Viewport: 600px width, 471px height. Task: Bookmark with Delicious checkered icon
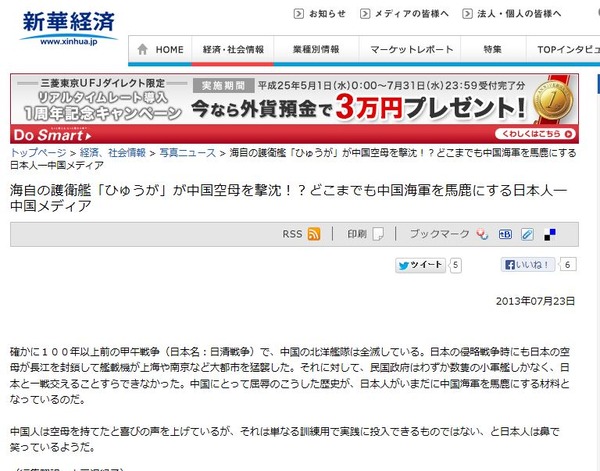[x=550, y=235]
